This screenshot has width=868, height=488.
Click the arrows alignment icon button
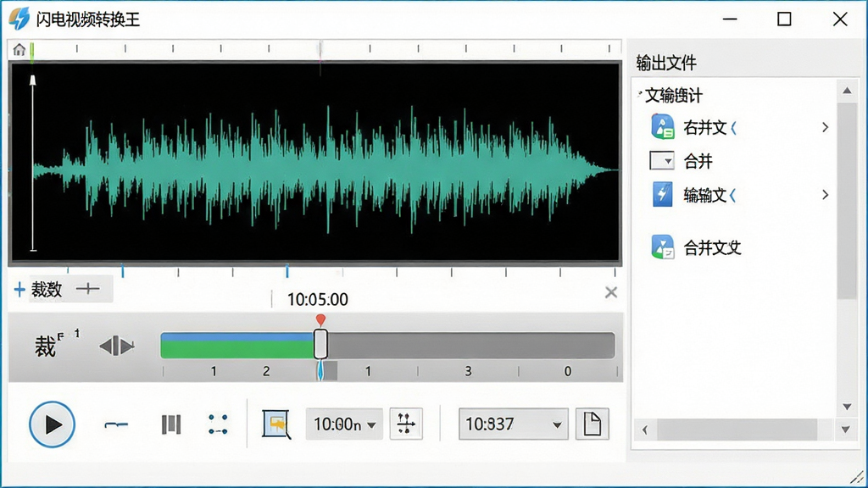[406, 424]
